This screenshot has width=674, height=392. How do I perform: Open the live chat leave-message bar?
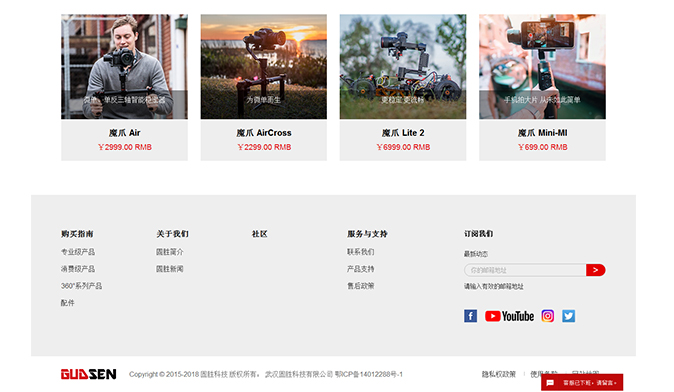pos(582,383)
